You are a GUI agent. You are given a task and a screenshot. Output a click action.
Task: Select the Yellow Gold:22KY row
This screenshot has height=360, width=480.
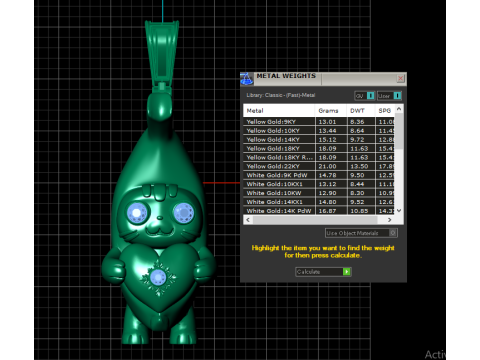319,166
